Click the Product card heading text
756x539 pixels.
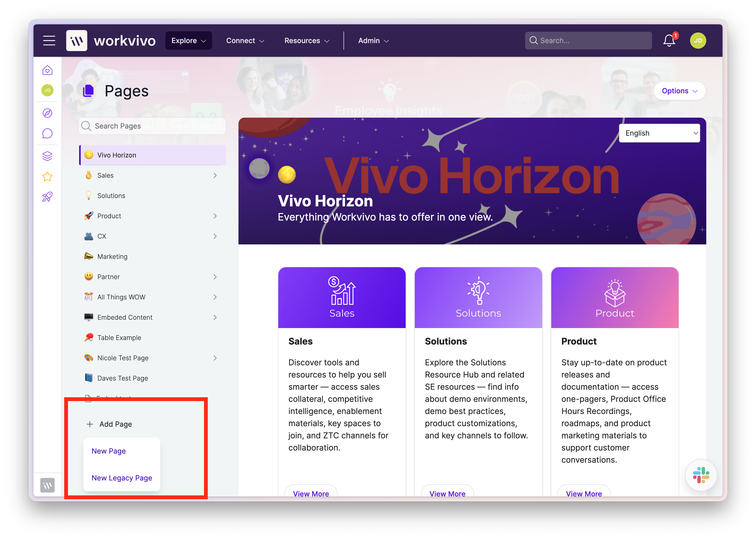pyautogui.click(x=579, y=341)
